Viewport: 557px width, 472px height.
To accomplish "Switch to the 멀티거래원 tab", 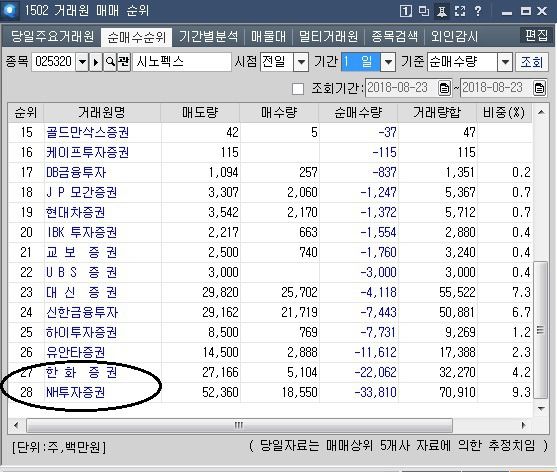I will 328,37.
